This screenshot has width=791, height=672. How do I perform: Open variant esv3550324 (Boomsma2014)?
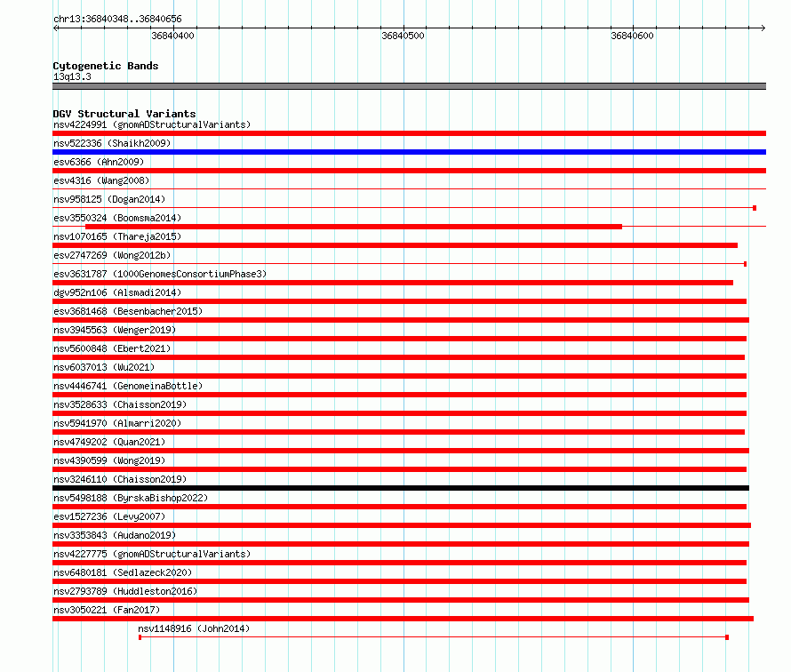point(117,218)
